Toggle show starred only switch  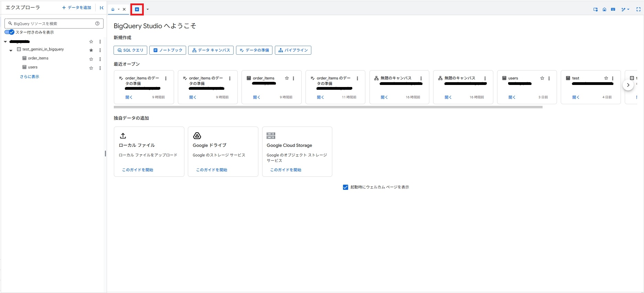10,32
